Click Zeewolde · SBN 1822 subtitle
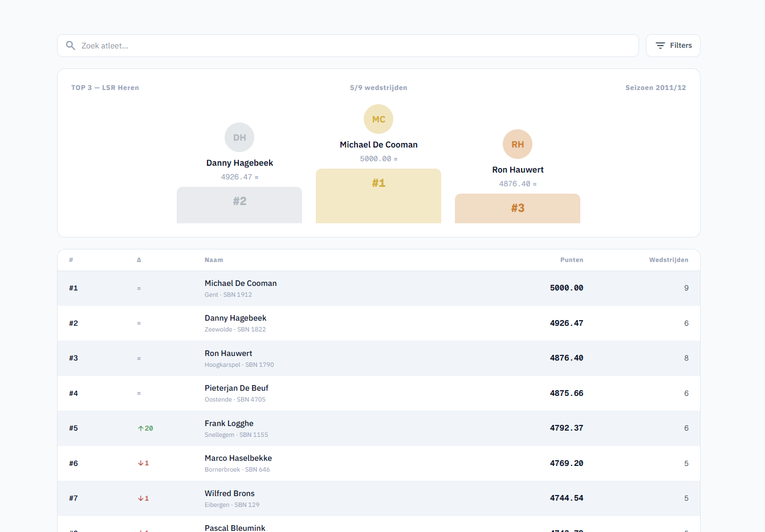765x532 pixels. [x=235, y=329]
